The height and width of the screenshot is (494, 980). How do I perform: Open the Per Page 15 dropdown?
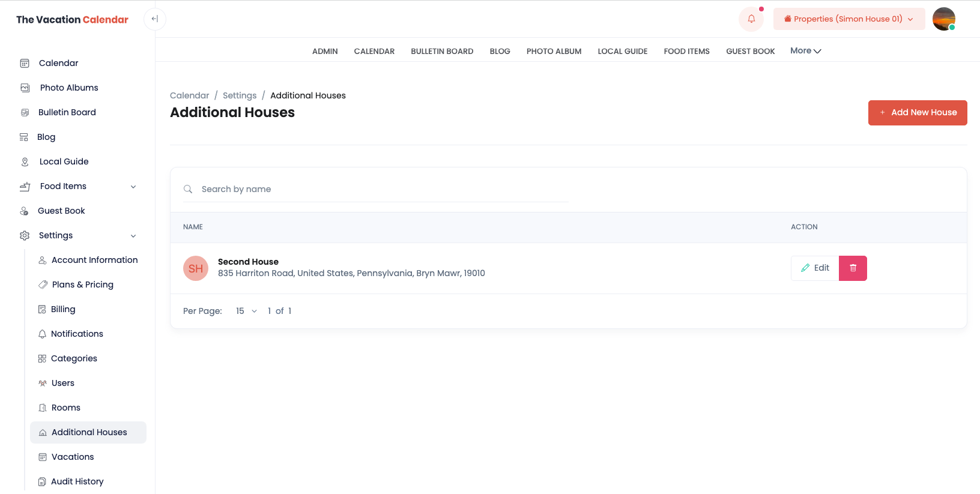tap(246, 311)
